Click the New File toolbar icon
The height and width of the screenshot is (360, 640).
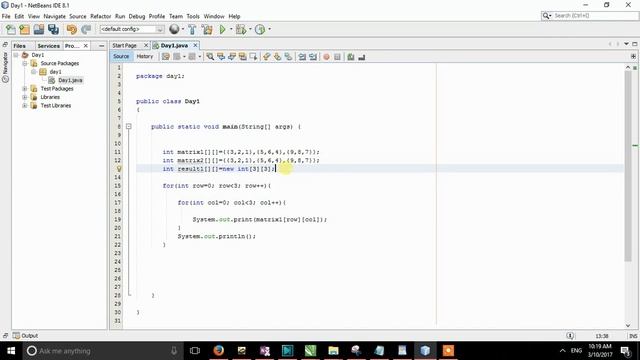pos(11,29)
